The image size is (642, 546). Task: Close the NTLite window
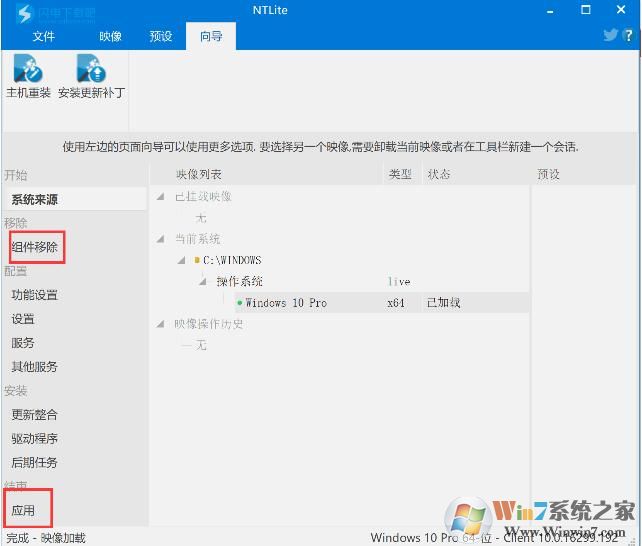(x=621, y=10)
